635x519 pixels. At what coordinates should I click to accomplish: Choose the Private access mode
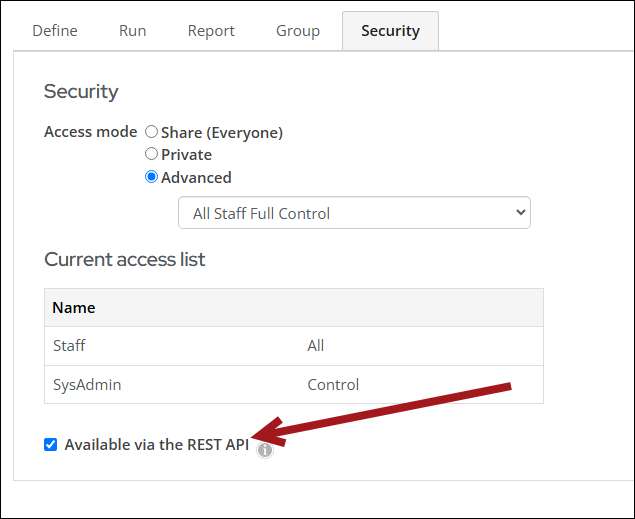click(151, 154)
